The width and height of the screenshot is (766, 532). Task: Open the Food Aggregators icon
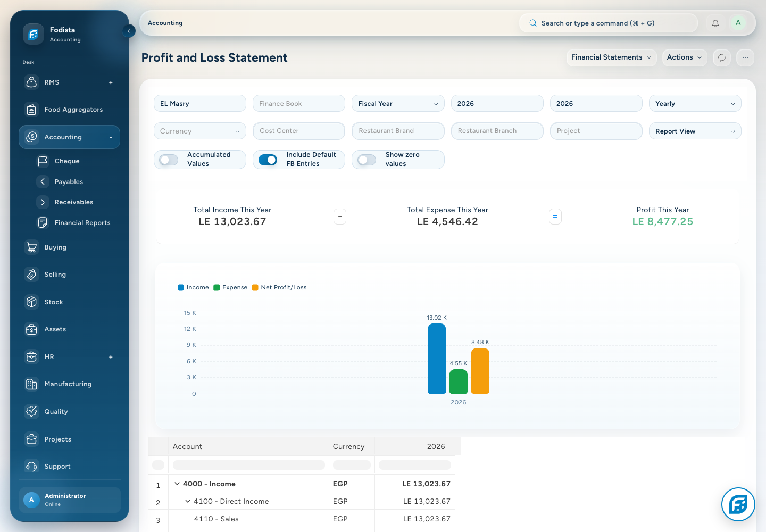(32, 110)
